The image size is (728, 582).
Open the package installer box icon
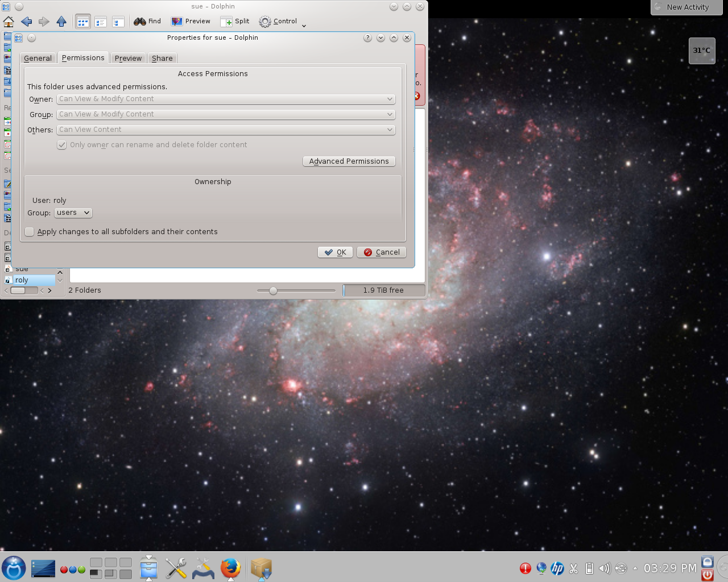pyautogui.click(x=262, y=568)
